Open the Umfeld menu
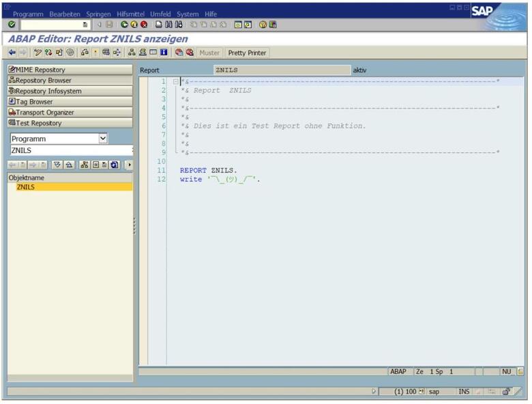 click(x=160, y=14)
